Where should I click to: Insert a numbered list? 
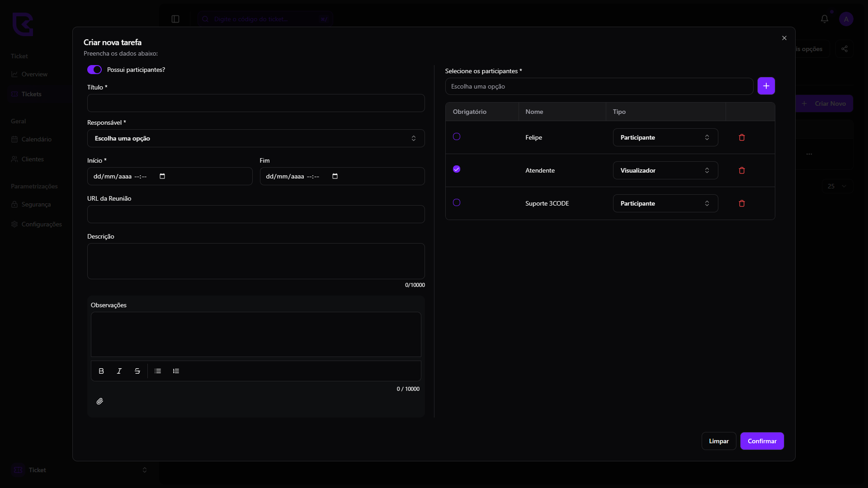[x=176, y=371]
